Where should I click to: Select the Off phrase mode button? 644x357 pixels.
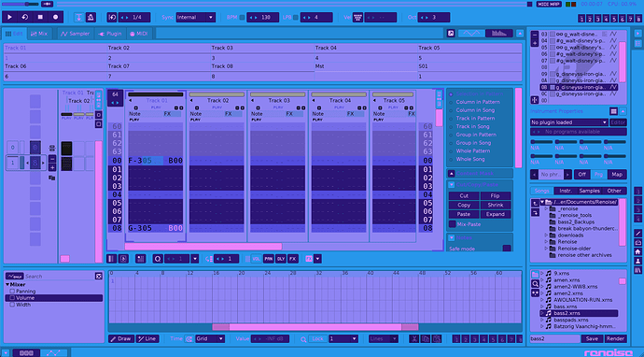[x=581, y=175]
